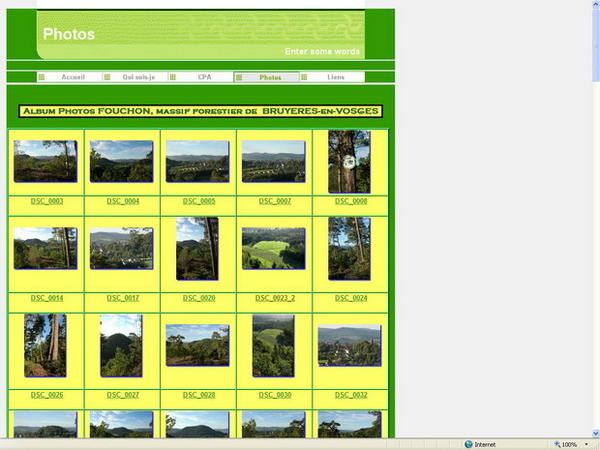Click the small square icon beside CPA
Viewport: 600px width, 450px height.
[x=173, y=77]
